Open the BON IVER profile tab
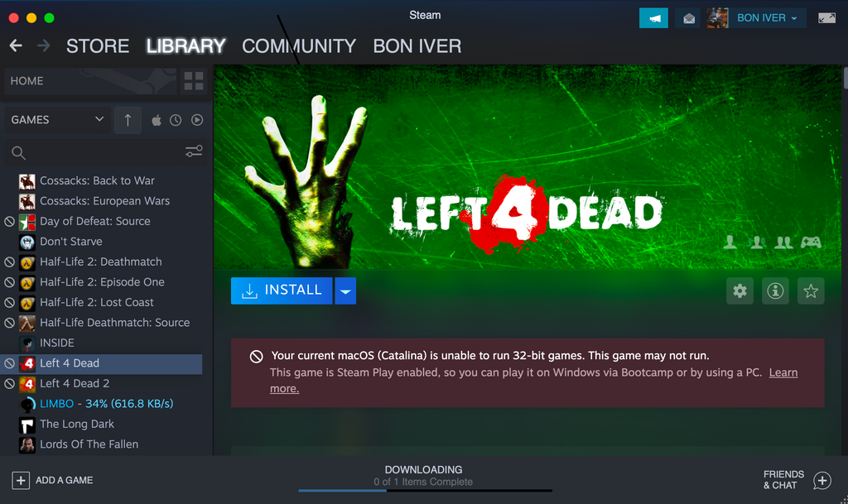 pyautogui.click(x=417, y=46)
